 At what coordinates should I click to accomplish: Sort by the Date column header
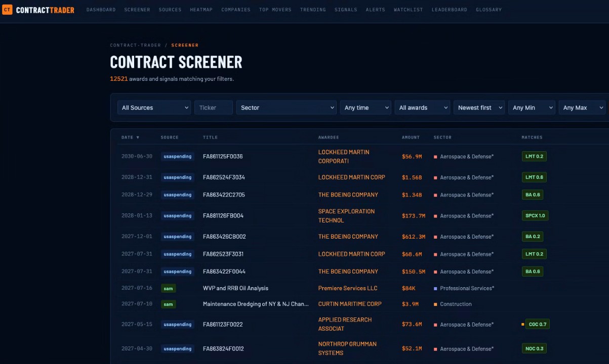click(x=130, y=138)
